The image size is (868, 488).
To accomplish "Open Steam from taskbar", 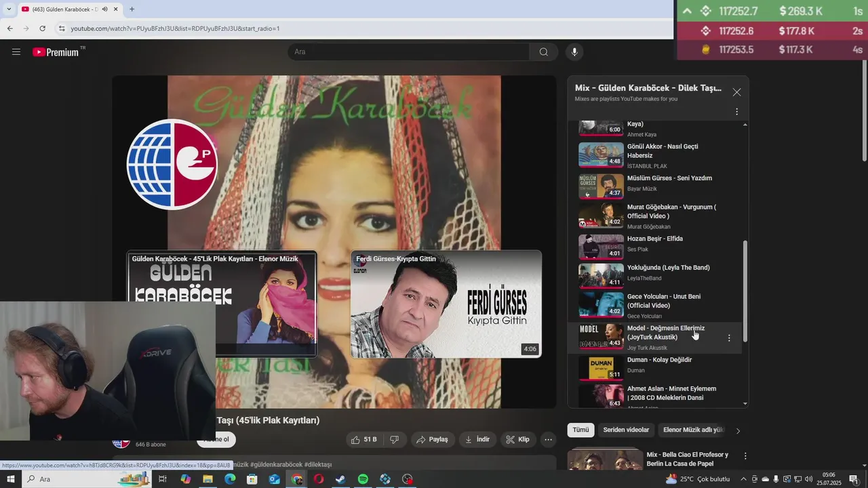I will click(x=340, y=479).
